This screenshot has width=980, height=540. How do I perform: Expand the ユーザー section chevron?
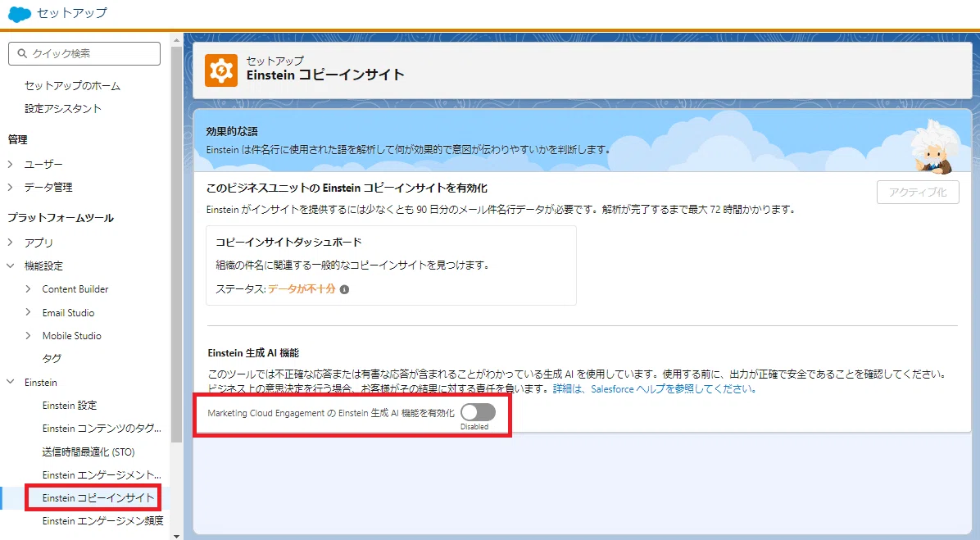tap(10, 165)
